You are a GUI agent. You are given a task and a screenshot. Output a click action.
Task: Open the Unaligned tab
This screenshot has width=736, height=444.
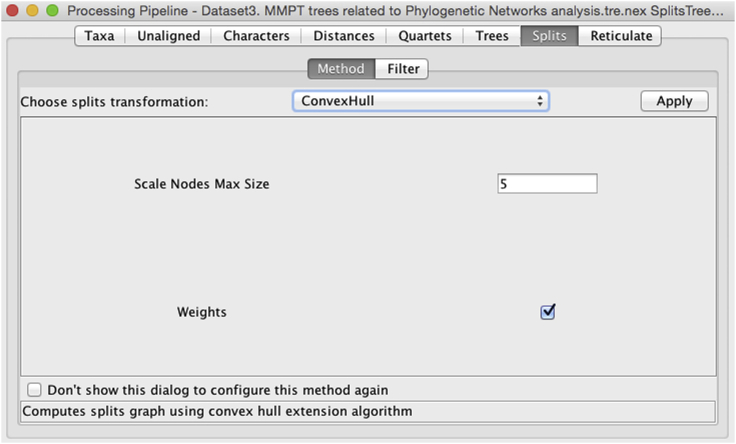point(168,36)
